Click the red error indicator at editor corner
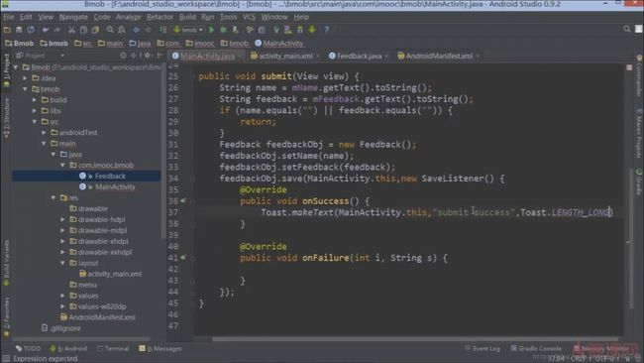 (629, 67)
